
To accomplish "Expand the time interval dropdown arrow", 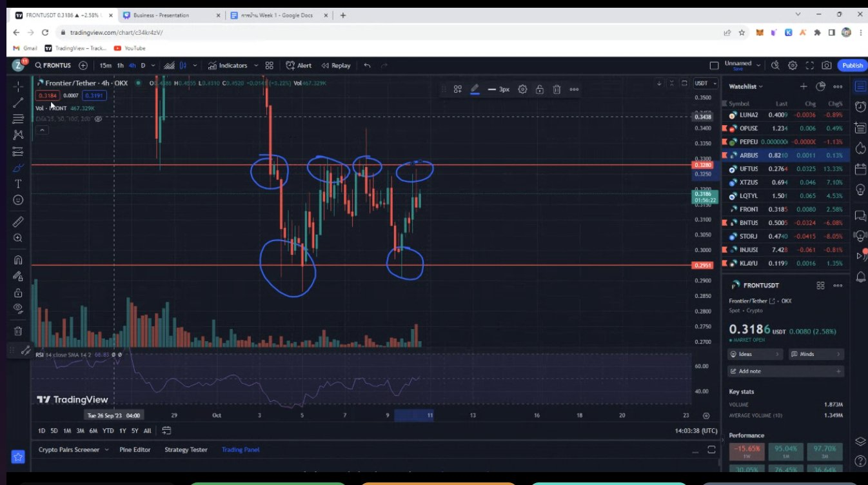I will click(x=153, y=65).
